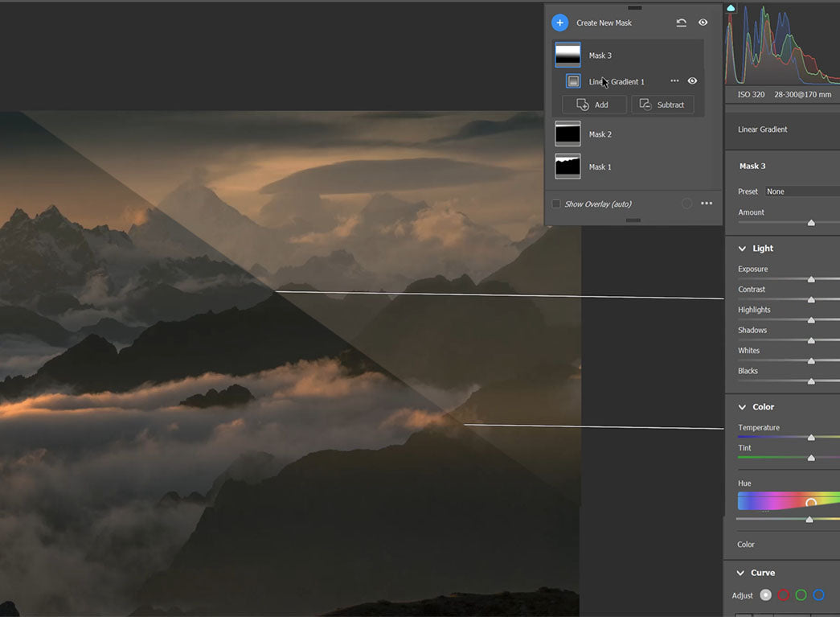
Task: Click the Subtract from mask button
Action: click(x=662, y=105)
